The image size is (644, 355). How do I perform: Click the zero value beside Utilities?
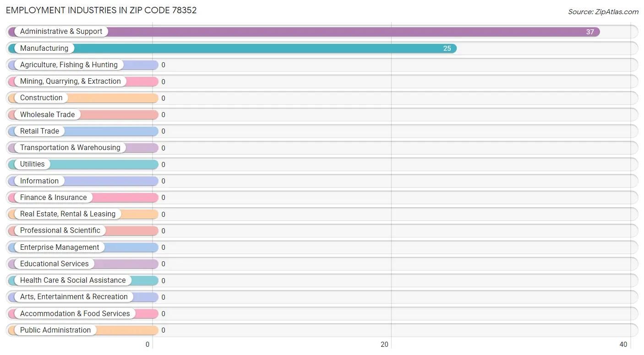click(163, 164)
